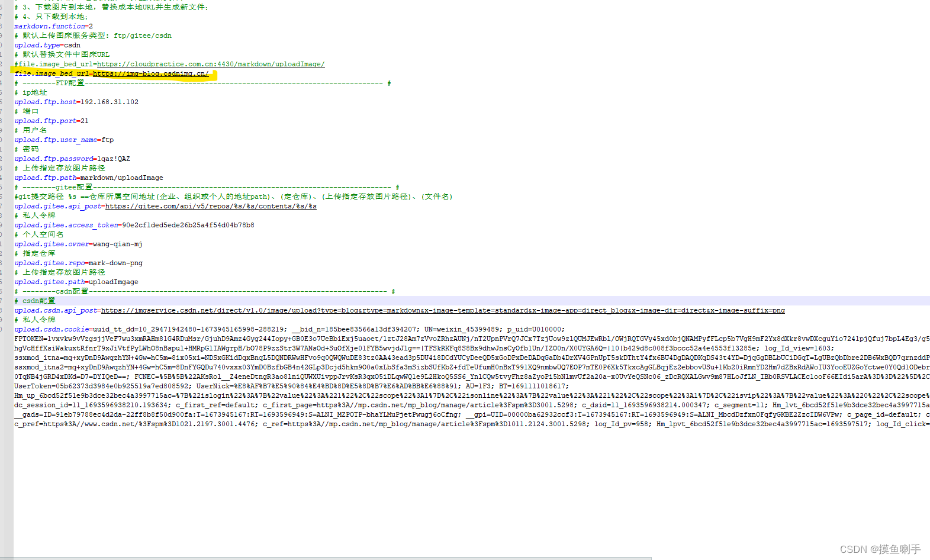Select the line 'upload.ftp.user_name=ftp'
The image size is (930, 560).
point(64,140)
